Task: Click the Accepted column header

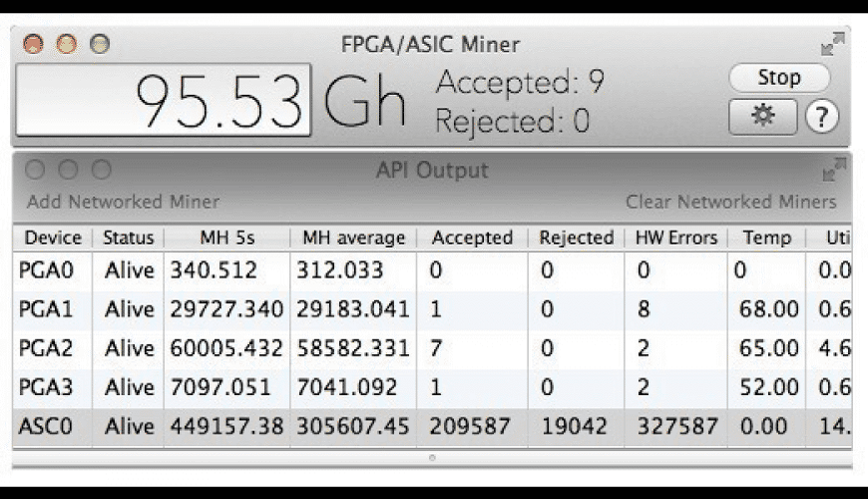Action: tap(471, 238)
